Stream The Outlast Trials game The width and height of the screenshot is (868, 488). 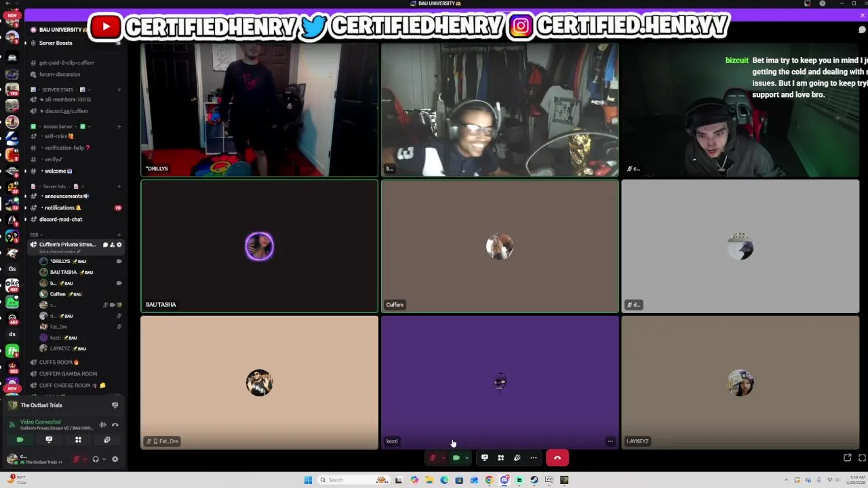(x=115, y=405)
